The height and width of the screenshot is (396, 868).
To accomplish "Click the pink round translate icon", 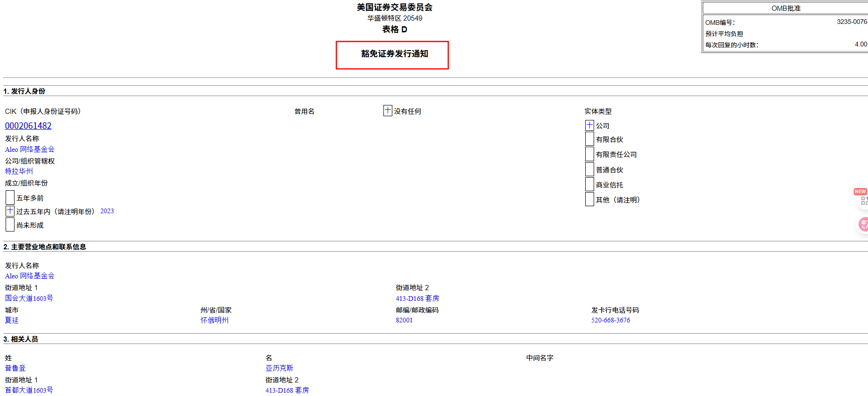I will point(863,224).
